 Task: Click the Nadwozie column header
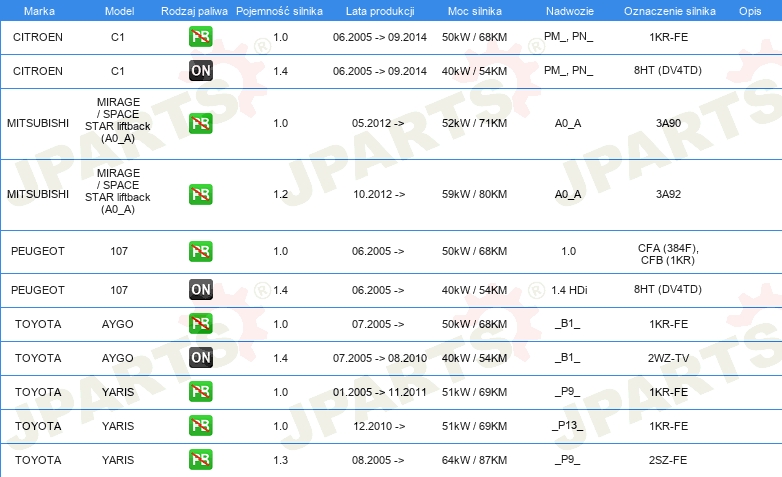tap(570, 11)
